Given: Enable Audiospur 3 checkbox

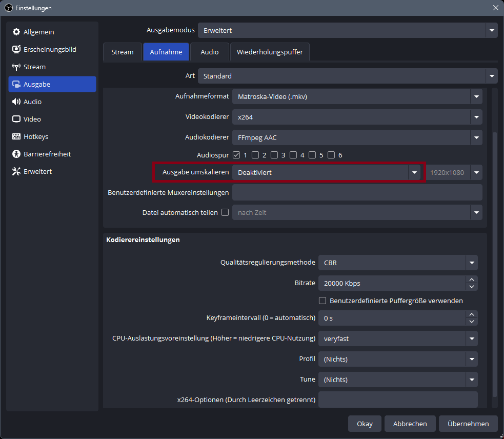Looking at the screenshot, I should click(274, 155).
